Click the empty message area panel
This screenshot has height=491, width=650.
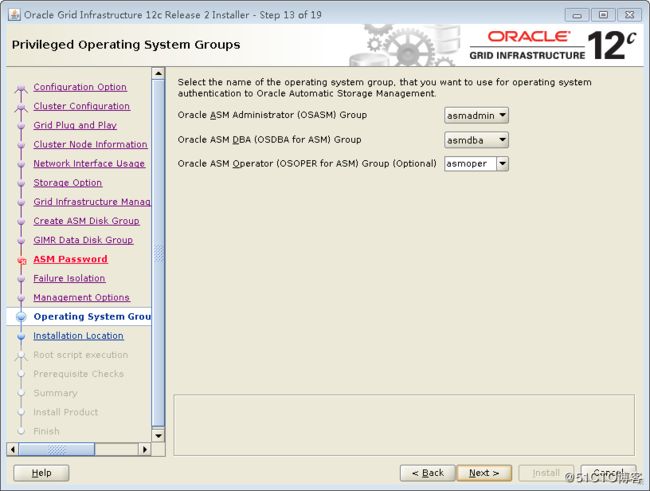404,425
